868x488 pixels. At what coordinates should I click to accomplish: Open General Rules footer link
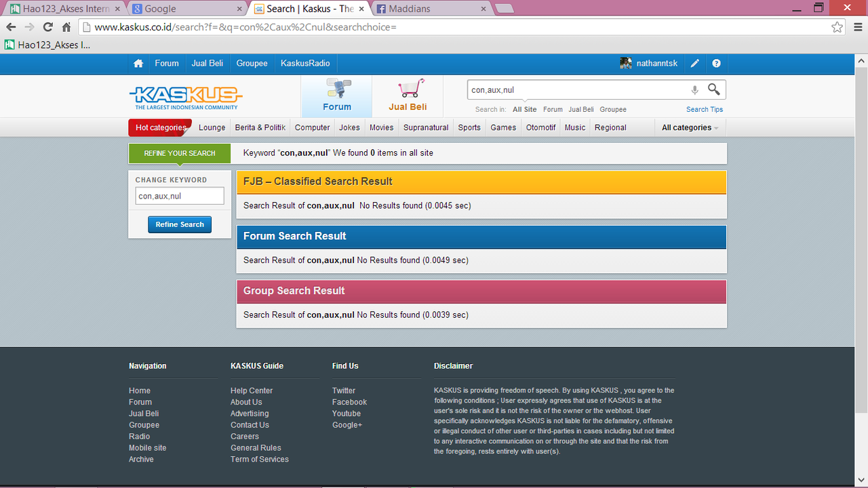click(256, 448)
